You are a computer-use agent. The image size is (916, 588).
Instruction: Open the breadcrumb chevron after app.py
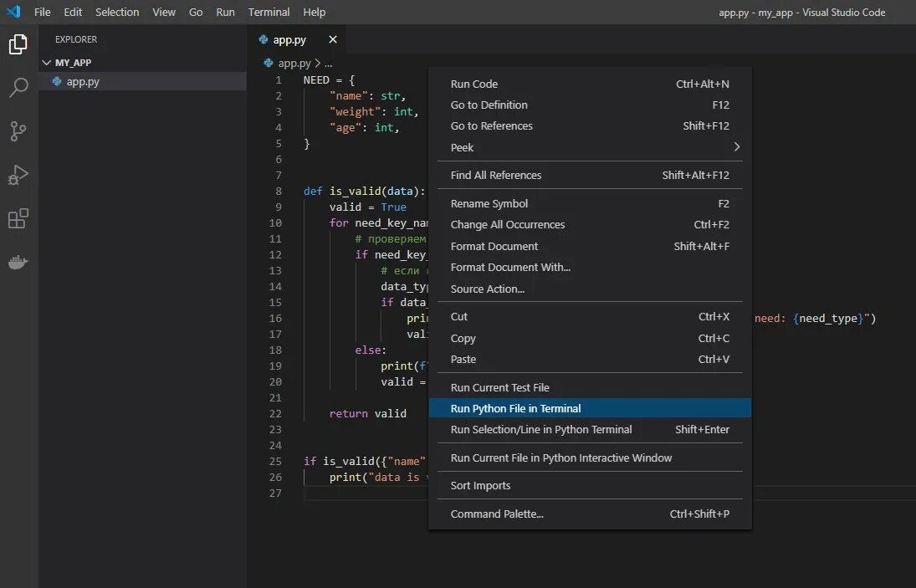click(x=317, y=63)
